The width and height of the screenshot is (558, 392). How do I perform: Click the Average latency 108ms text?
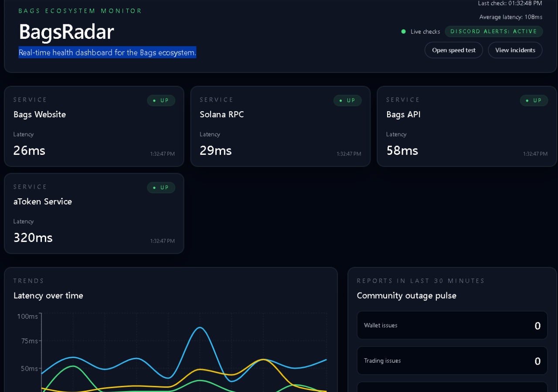(511, 17)
